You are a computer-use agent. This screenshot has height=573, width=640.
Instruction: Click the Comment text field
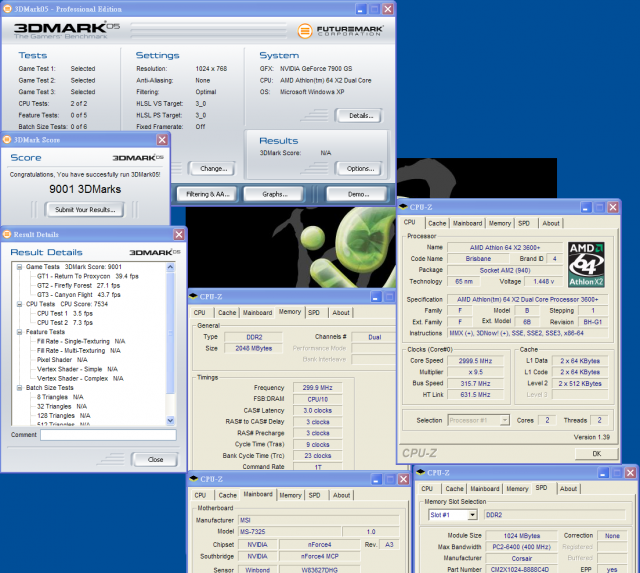(108, 435)
